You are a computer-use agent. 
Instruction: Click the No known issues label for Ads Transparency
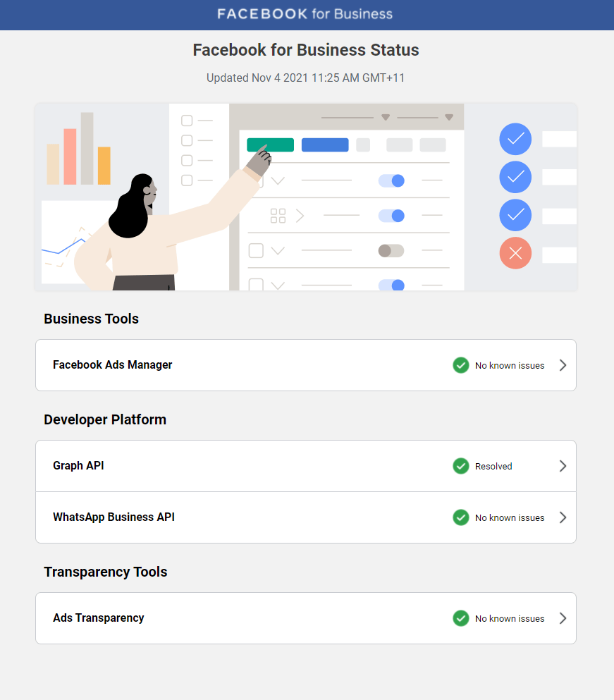pyautogui.click(x=509, y=618)
